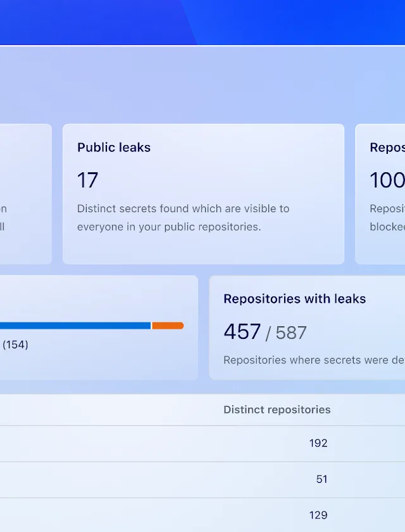This screenshot has width=405, height=532.
Task: Click the "Public leaks" card title
Action: point(114,148)
